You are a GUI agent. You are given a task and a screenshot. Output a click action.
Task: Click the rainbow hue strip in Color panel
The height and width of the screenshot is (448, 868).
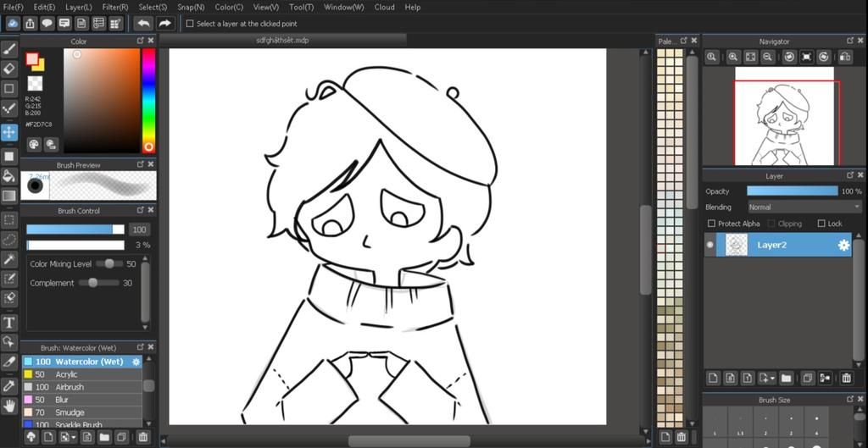(148, 100)
